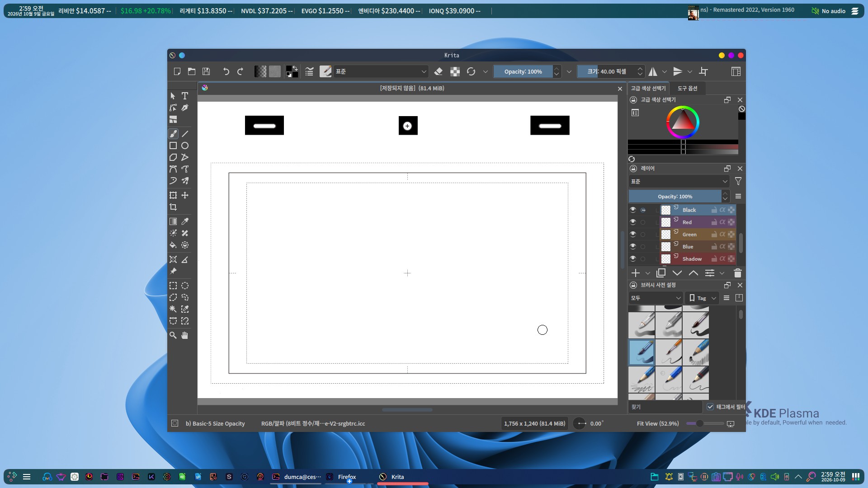
Task: Expand the add layer options arrow
Action: click(x=648, y=273)
